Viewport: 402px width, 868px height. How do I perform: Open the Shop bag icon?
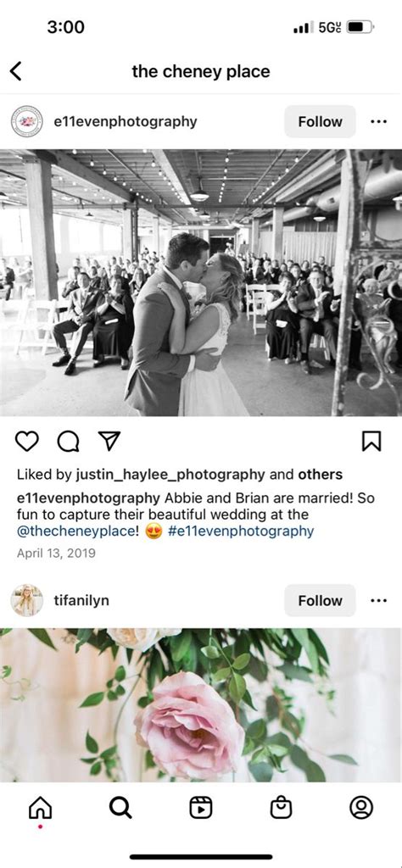[281, 808]
